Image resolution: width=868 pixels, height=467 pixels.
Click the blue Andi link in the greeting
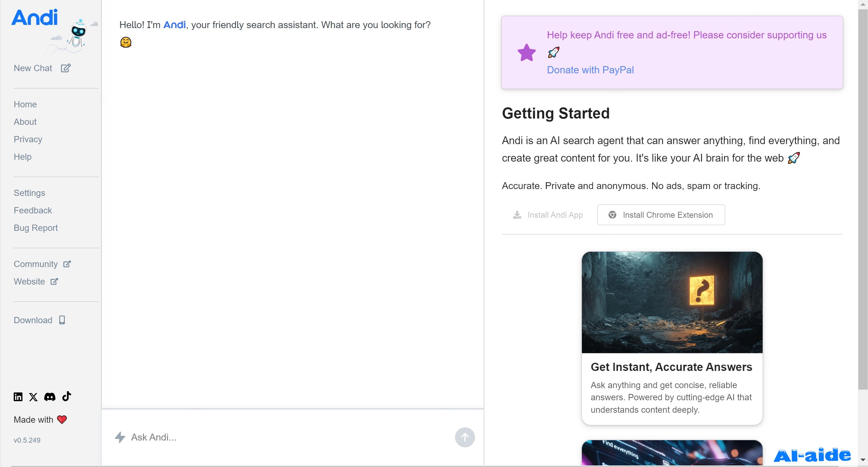[175, 25]
